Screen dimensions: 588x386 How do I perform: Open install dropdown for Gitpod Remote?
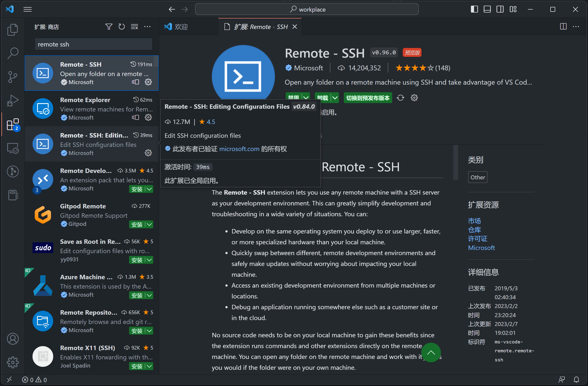pos(150,224)
